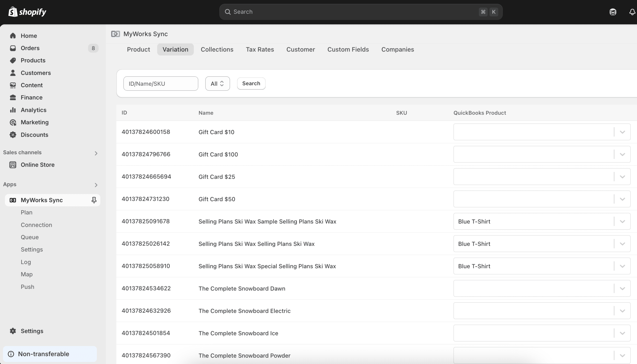The width and height of the screenshot is (637, 364).
Task: Click the Analytics chart icon
Action: (x=13, y=110)
